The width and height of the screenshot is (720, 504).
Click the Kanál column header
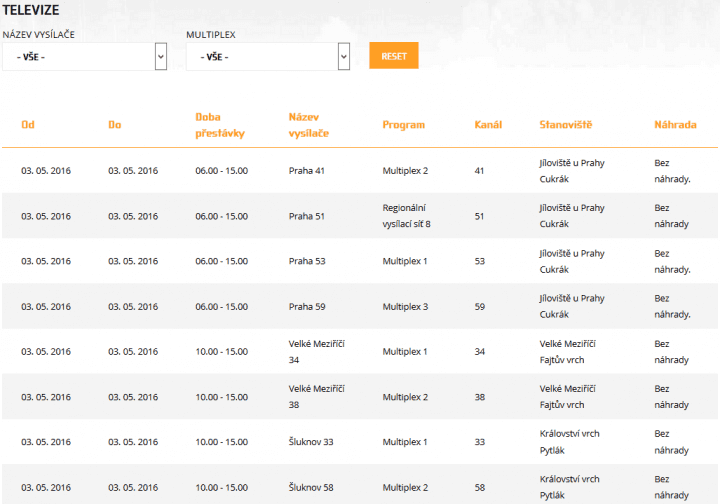488,124
